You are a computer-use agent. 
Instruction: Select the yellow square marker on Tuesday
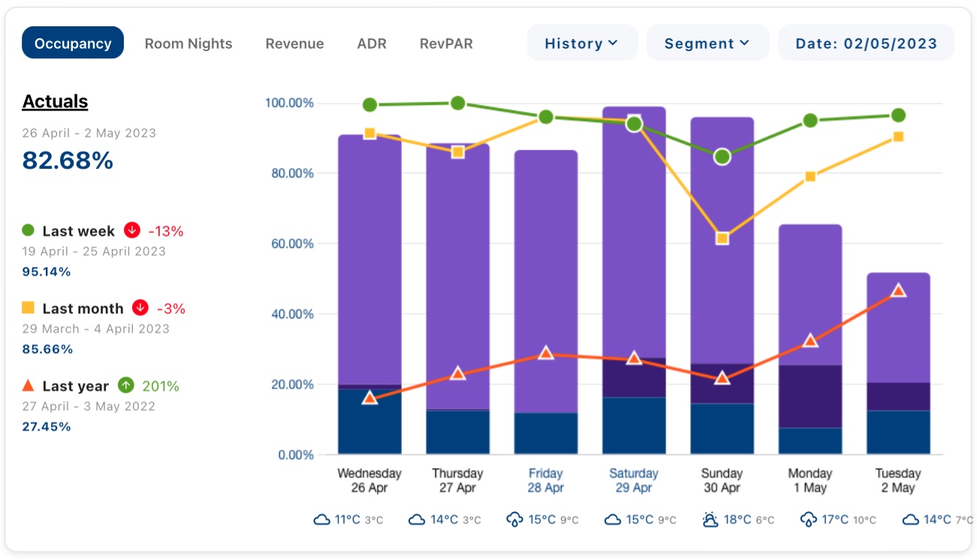[x=898, y=137]
